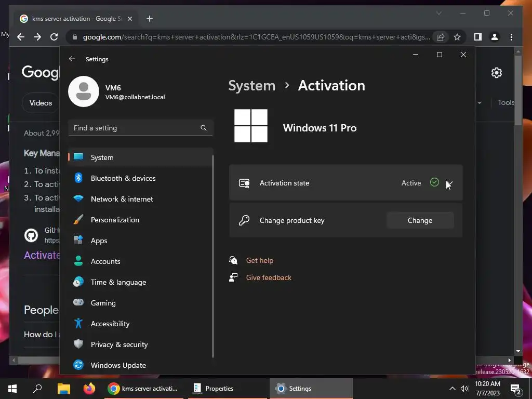Open the Get help link

(260, 261)
